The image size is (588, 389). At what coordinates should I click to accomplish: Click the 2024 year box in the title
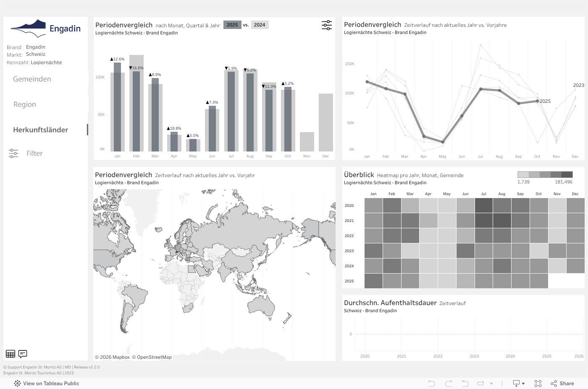pos(260,25)
